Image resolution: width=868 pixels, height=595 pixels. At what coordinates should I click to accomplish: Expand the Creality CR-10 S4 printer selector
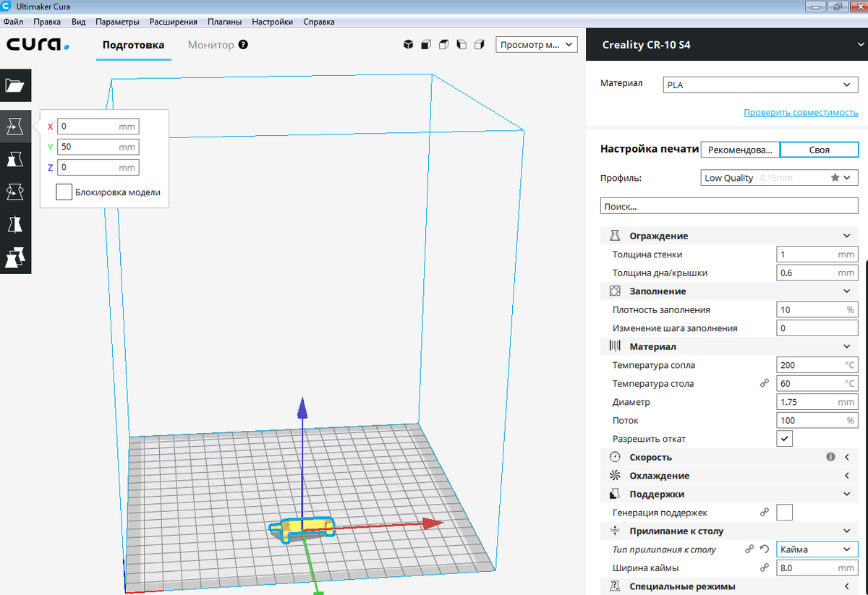(726, 45)
